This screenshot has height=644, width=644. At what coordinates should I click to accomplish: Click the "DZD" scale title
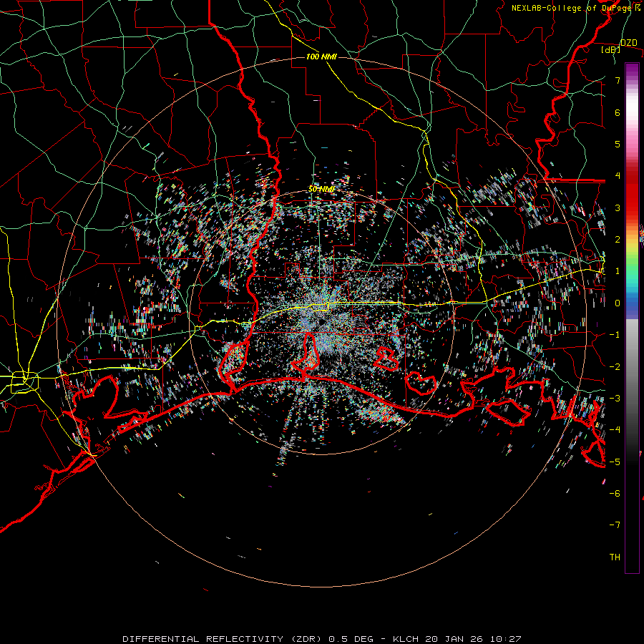point(629,43)
